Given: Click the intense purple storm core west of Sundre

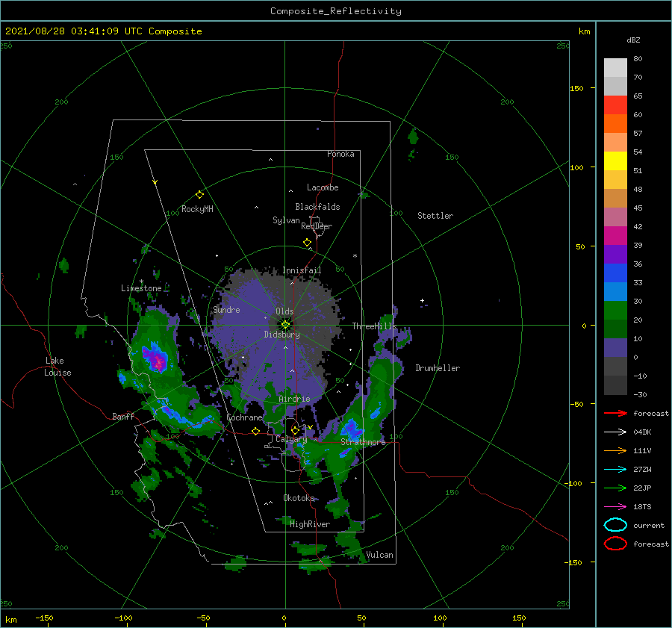Looking at the screenshot, I should click(x=156, y=359).
